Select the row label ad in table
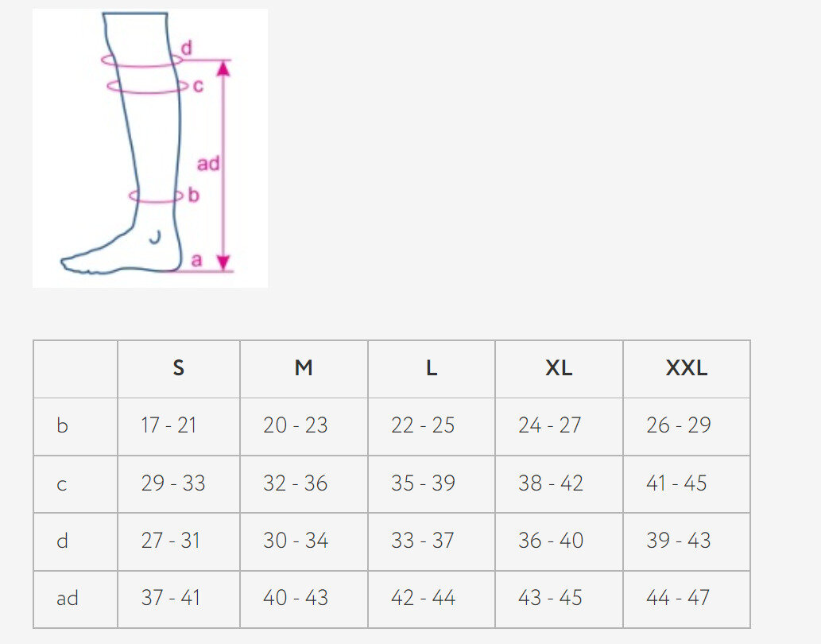This screenshot has width=821, height=644. click(68, 599)
